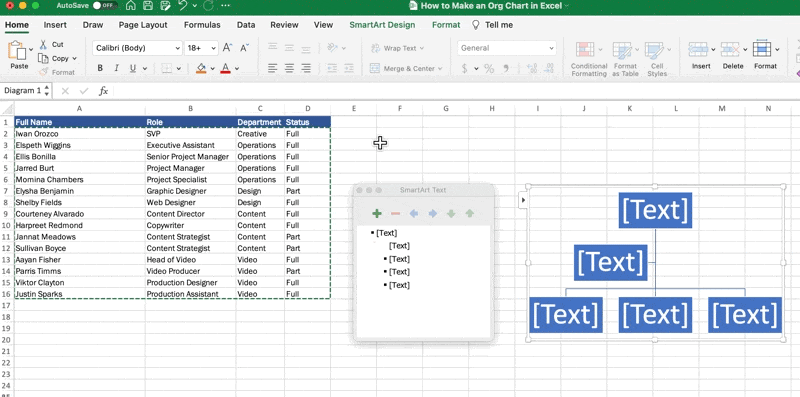Click the Cut scissors icon
Screen dimensions: 800x397
(43, 44)
